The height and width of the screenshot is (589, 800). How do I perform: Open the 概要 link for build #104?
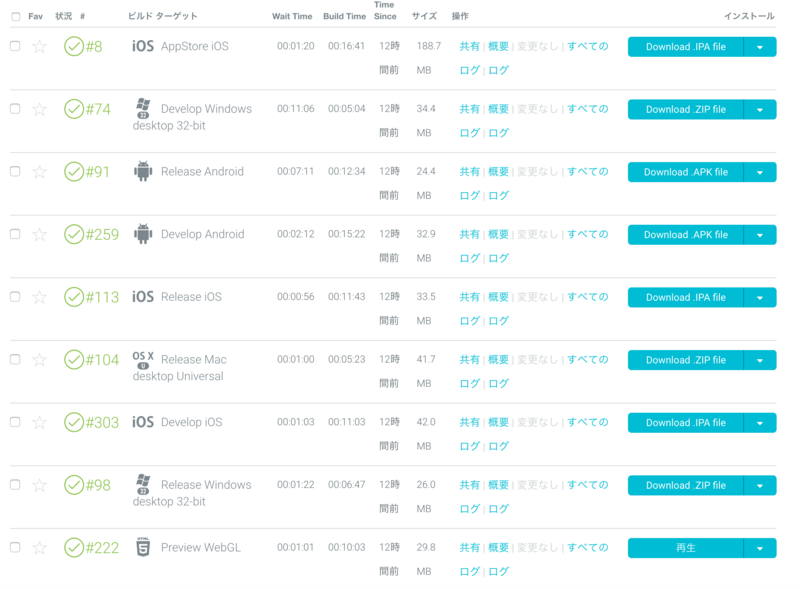click(x=498, y=359)
